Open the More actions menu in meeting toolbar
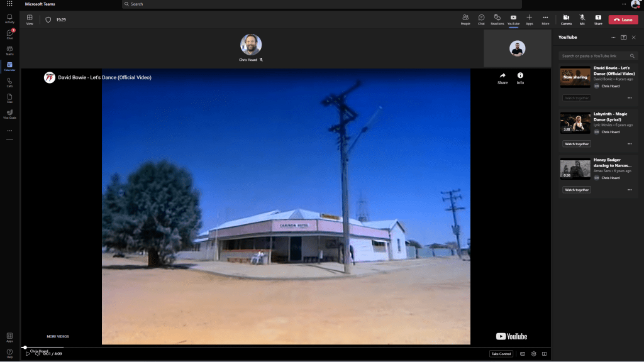The height and width of the screenshot is (362, 644). tap(545, 19)
